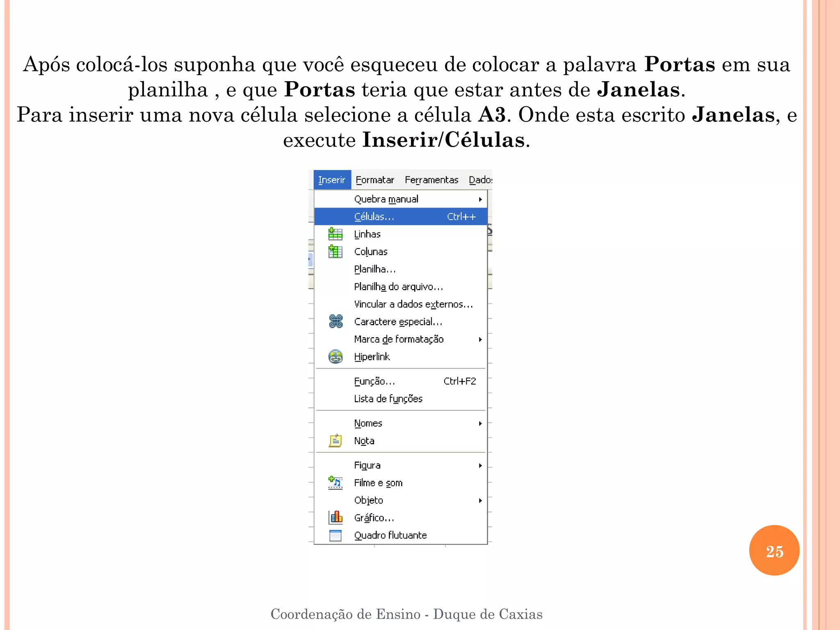Viewport: 840px width, 630px height.
Task: Open the Ferramentas menu
Action: (x=431, y=180)
